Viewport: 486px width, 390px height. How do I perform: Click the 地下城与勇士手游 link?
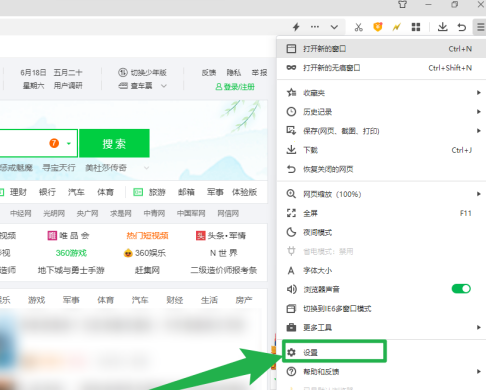(x=71, y=270)
